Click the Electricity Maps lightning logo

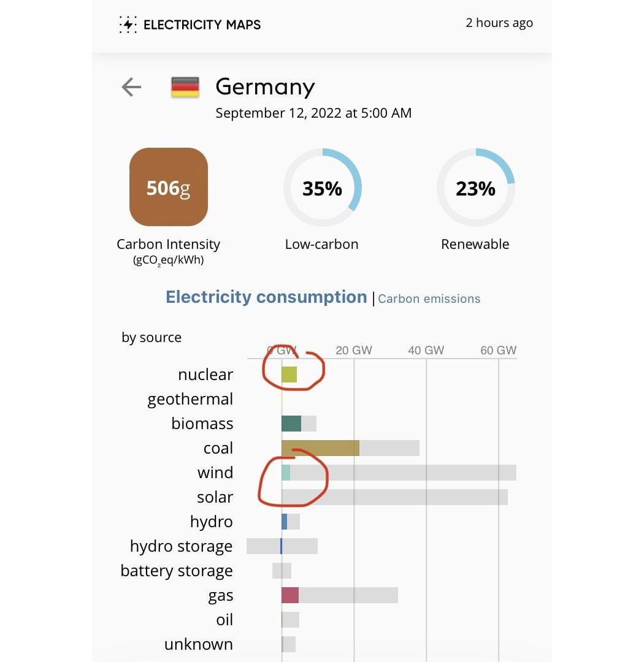pyautogui.click(x=128, y=25)
